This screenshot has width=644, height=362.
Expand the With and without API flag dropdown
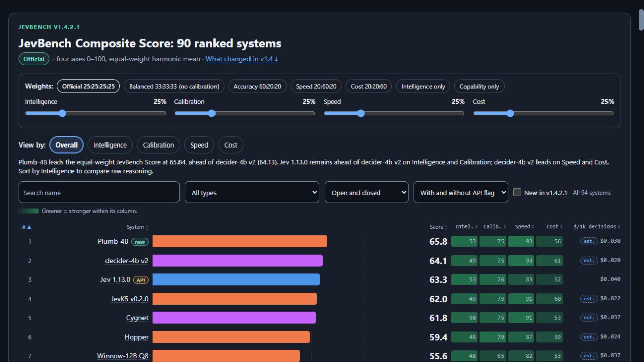[x=460, y=192]
